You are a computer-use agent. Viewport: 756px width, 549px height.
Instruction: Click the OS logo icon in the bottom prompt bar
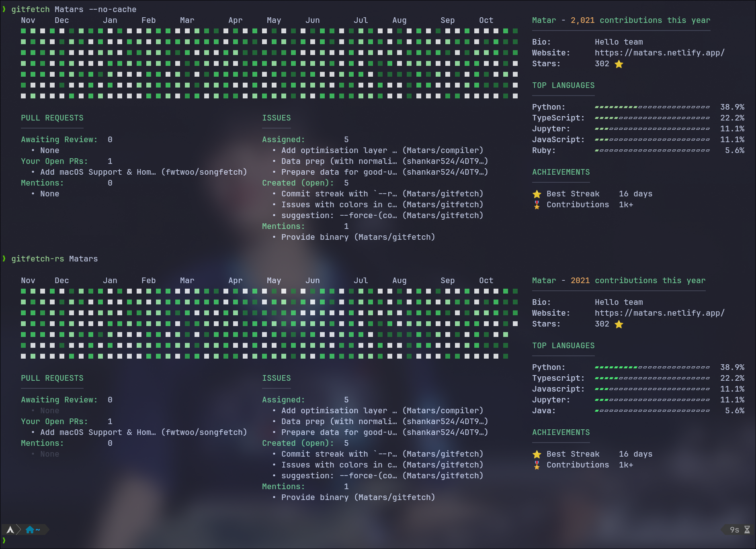point(10,530)
